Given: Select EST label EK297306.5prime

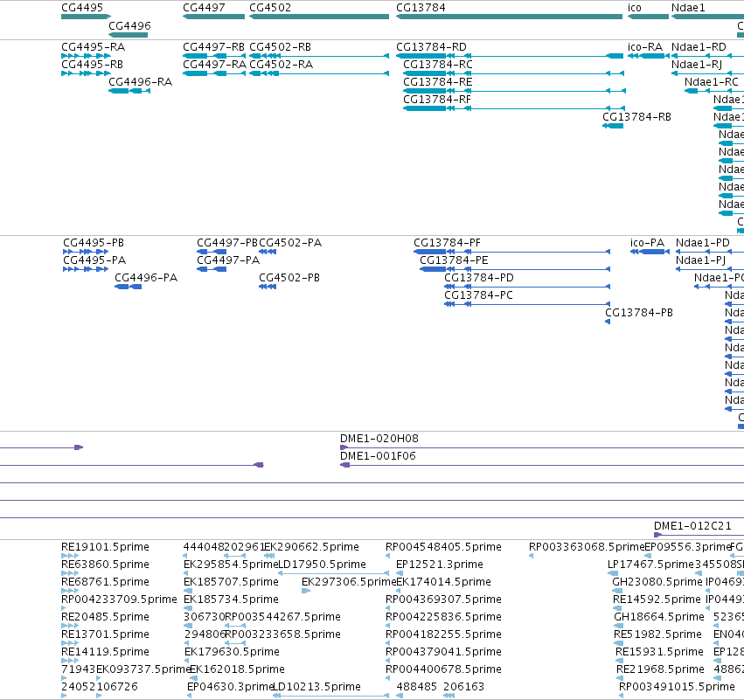Looking at the screenshot, I should tap(349, 581).
